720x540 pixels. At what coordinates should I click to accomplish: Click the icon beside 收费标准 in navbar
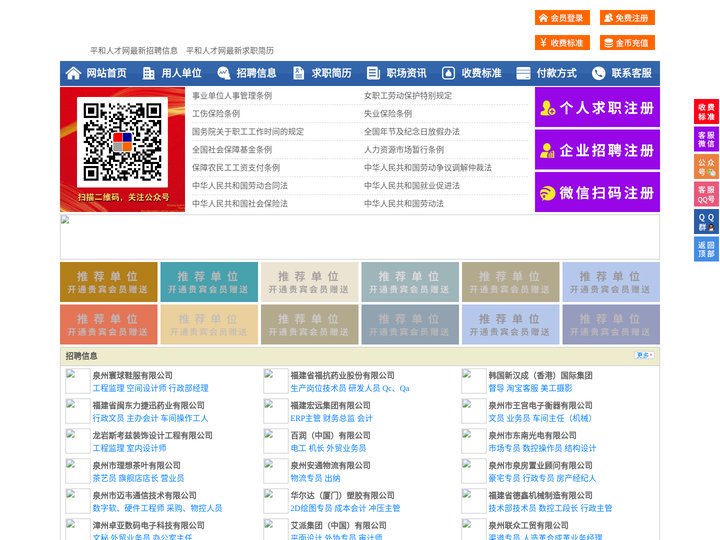(x=448, y=73)
